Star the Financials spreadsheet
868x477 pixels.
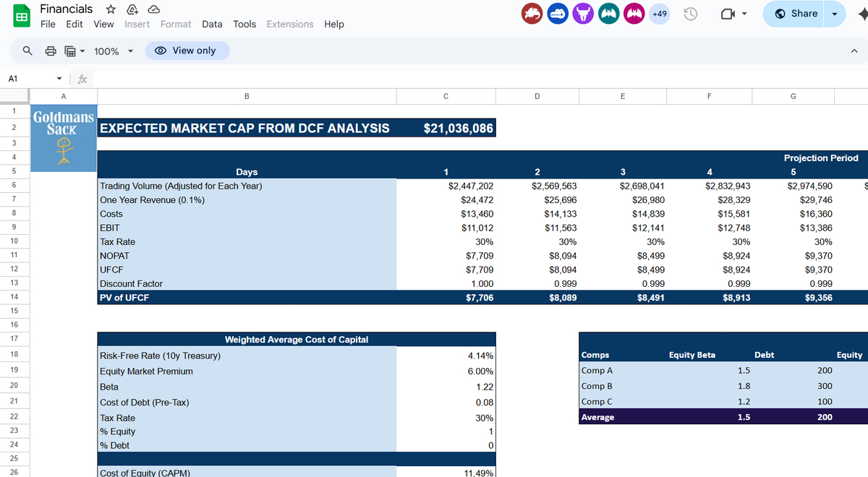110,9
